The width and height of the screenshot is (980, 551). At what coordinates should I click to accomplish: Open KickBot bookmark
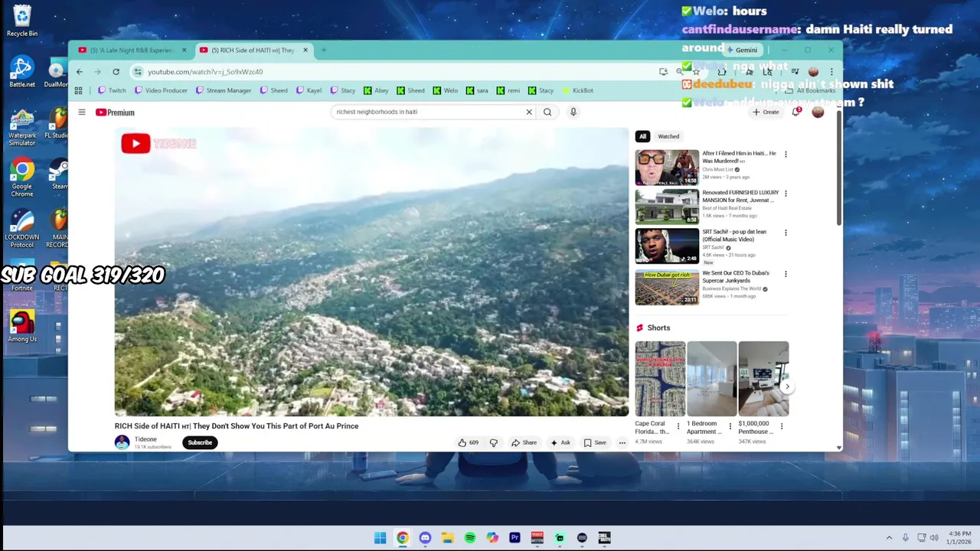(578, 90)
